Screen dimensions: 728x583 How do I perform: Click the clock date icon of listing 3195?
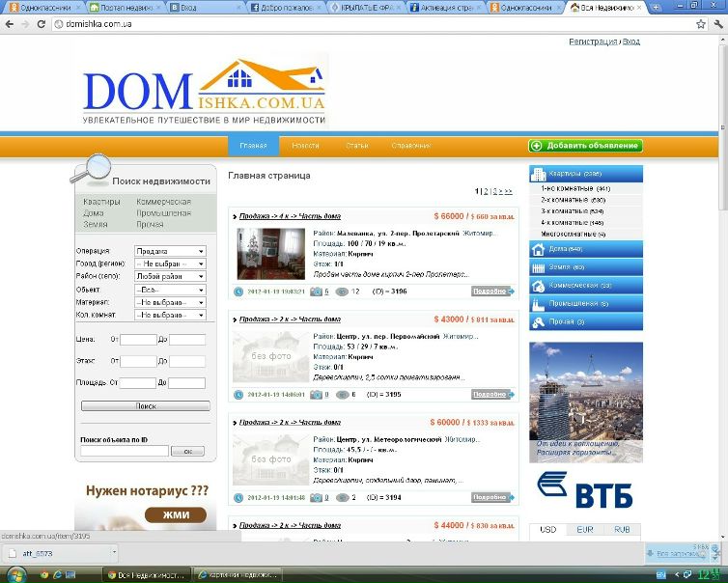pyautogui.click(x=238, y=395)
